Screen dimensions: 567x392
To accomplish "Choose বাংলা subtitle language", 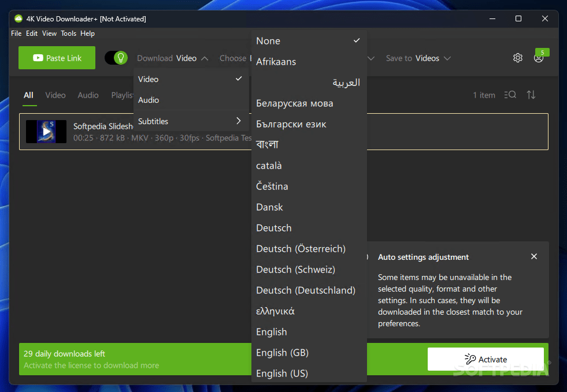I will (309, 145).
